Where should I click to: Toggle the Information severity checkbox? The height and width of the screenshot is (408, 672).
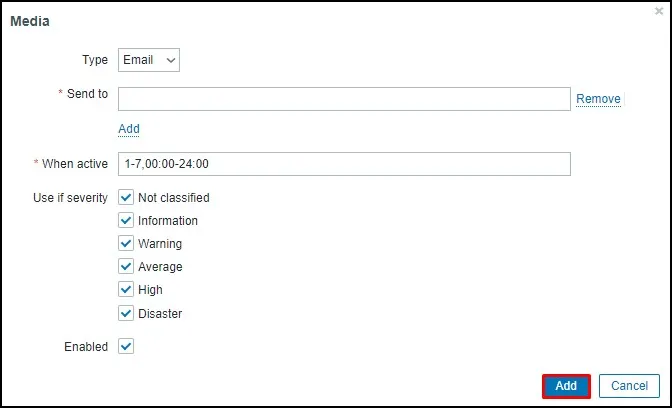click(x=126, y=221)
